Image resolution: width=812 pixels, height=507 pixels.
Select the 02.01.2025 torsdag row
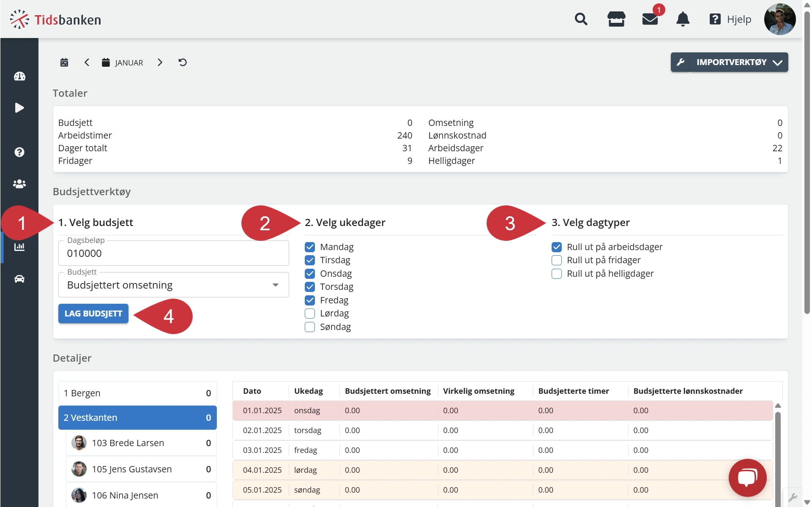pos(503,430)
